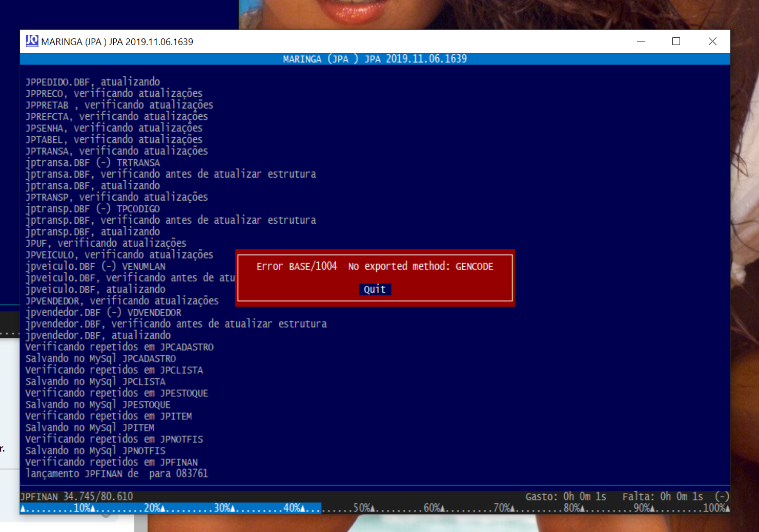Select the line "JPSENHA, verificando atualizações"
This screenshot has width=759, height=532.
[x=114, y=128]
